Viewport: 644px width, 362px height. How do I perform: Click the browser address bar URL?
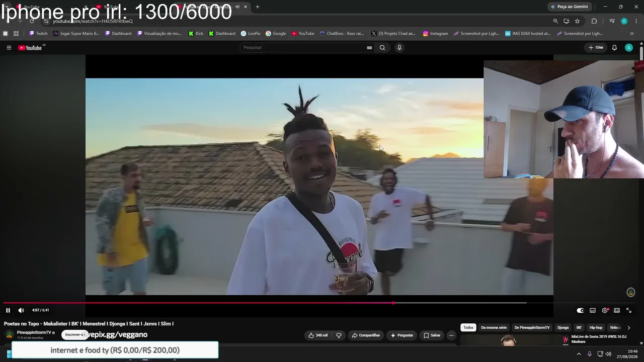pyautogui.click(x=93, y=21)
